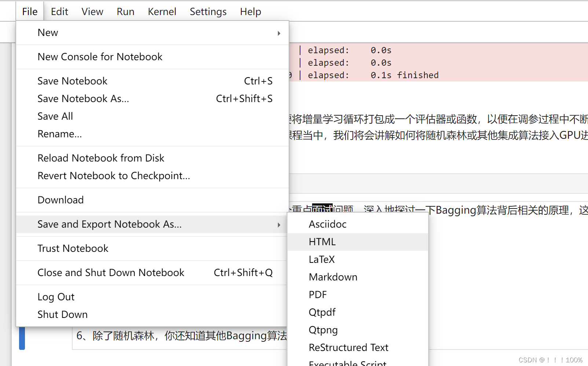This screenshot has width=588, height=366.
Task: Click Save Notebook
Action: [72, 81]
